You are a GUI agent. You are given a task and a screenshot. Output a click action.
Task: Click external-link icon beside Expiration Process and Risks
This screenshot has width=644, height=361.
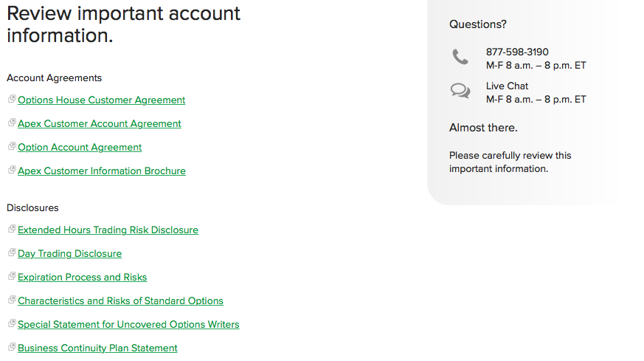click(12, 276)
